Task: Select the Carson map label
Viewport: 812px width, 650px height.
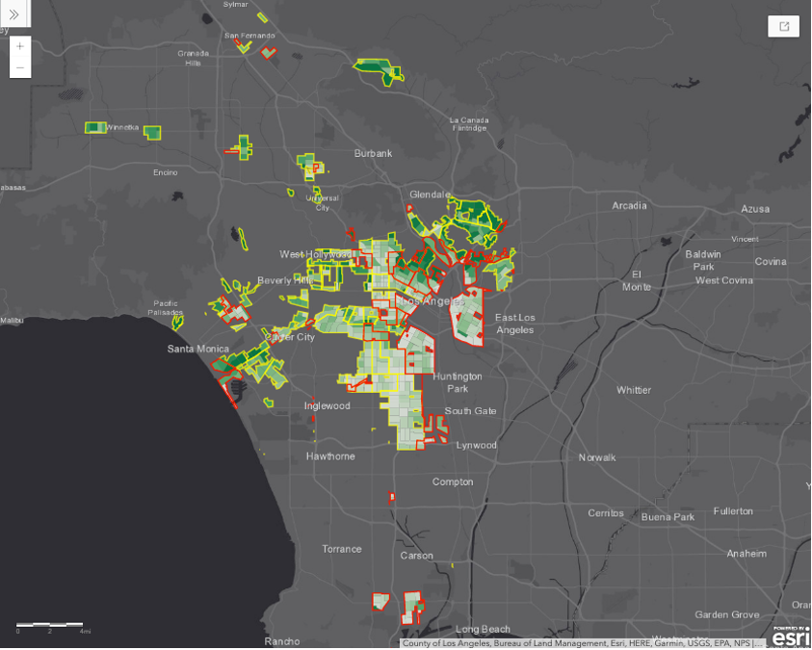Action: coord(417,556)
